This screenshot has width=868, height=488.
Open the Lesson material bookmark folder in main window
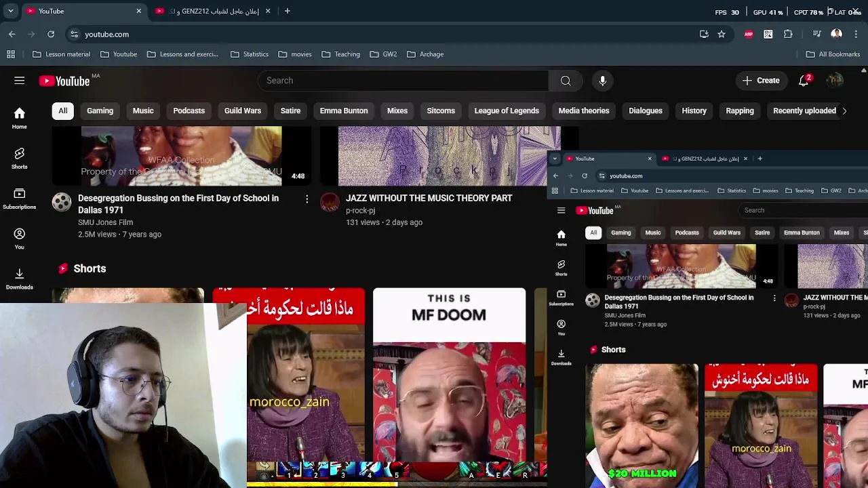click(x=61, y=54)
